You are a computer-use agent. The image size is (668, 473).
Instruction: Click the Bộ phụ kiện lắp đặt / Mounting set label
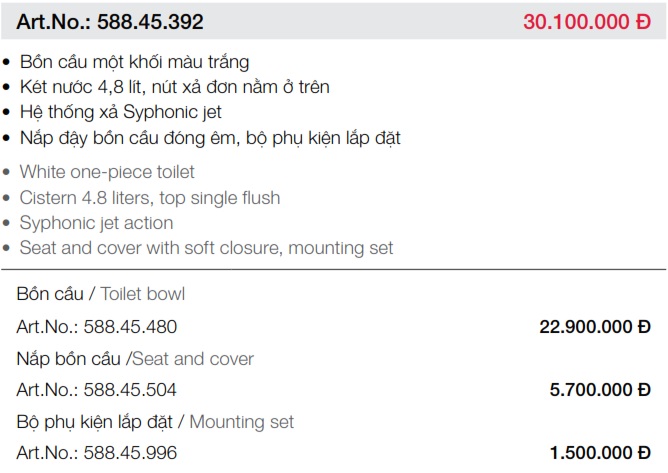[x=155, y=422]
